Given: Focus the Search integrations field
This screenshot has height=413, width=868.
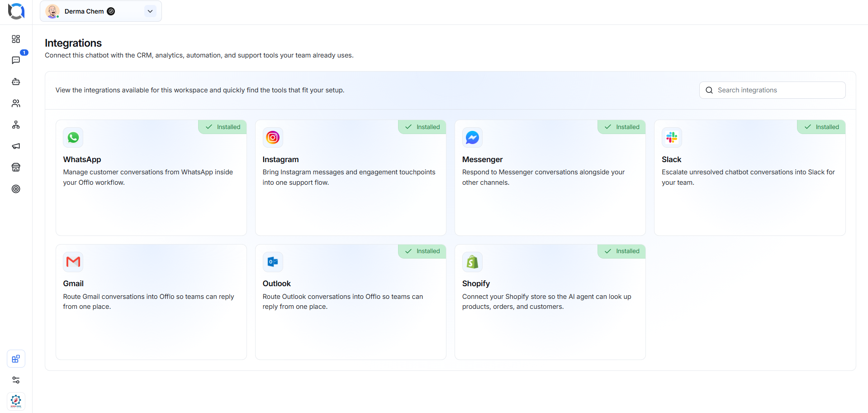Looking at the screenshot, I should pos(772,90).
